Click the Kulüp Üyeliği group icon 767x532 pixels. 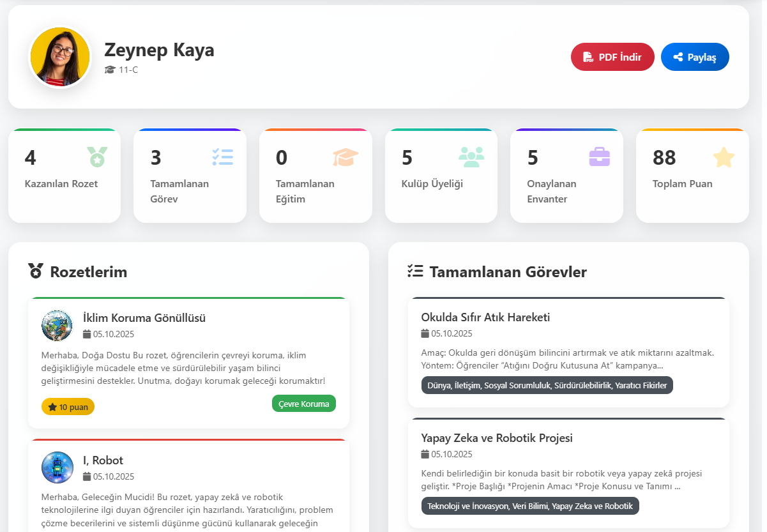point(473,157)
